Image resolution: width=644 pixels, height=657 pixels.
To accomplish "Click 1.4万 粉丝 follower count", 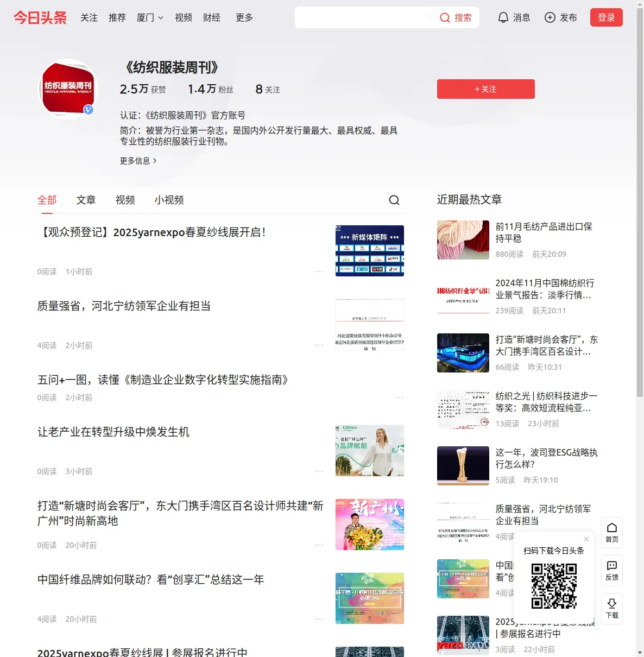I will pos(211,89).
